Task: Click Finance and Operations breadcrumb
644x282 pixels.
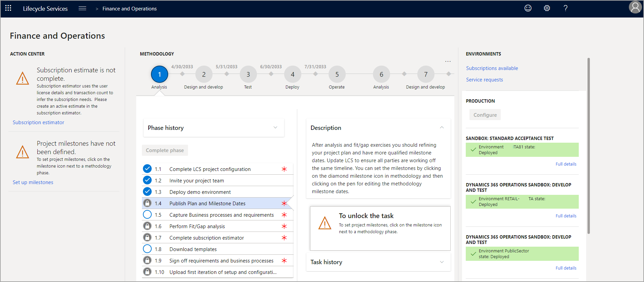Action: 129,9
